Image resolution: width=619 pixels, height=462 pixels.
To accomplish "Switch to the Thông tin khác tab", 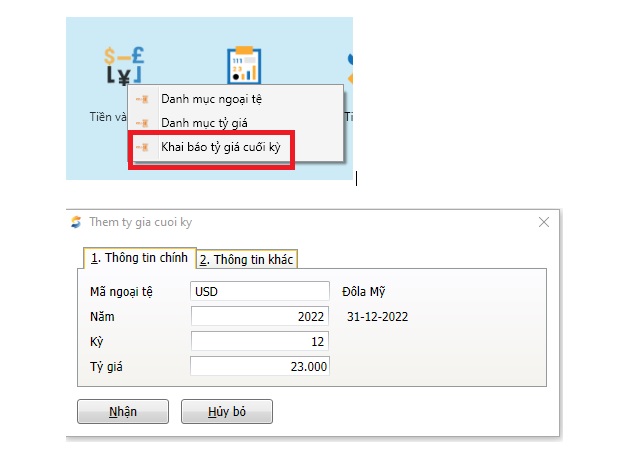I will point(247,260).
